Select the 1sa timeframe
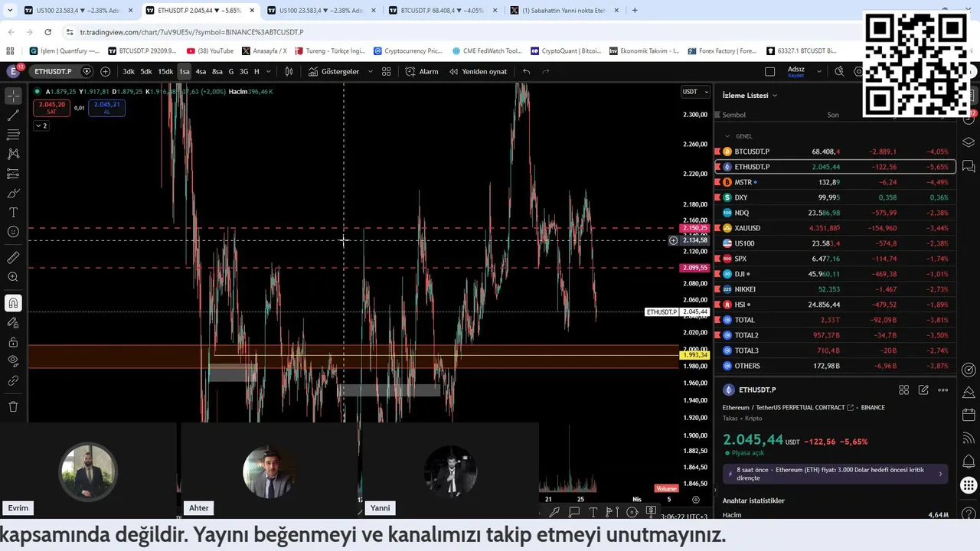Image resolution: width=980 pixels, height=551 pixels. [x=185, y=71]
